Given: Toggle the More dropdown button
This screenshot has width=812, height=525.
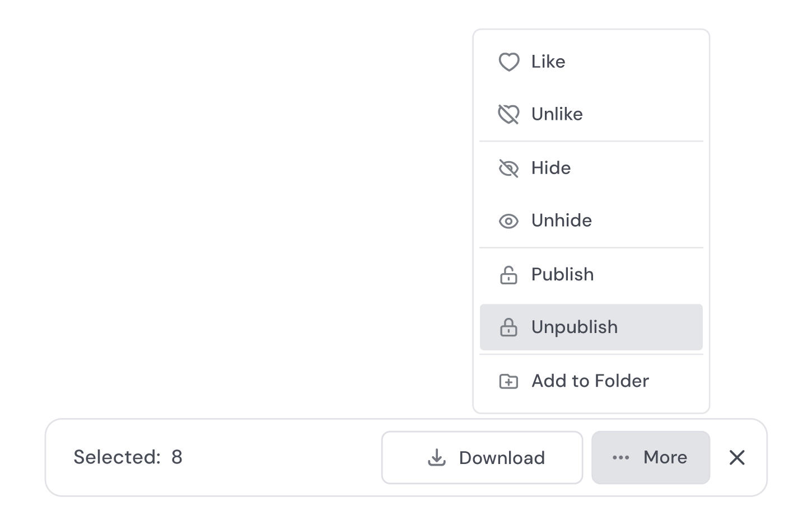Looking at the screenshot, I should coord(651,457).
